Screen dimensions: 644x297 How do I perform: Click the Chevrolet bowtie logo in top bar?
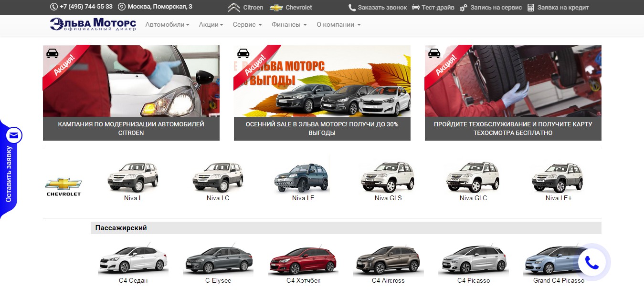276,8
